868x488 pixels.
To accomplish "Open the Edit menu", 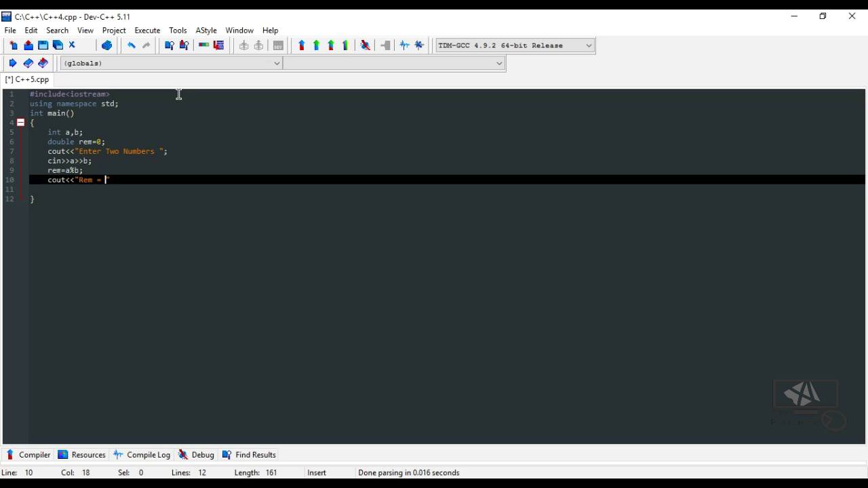I will coord(31,30).
